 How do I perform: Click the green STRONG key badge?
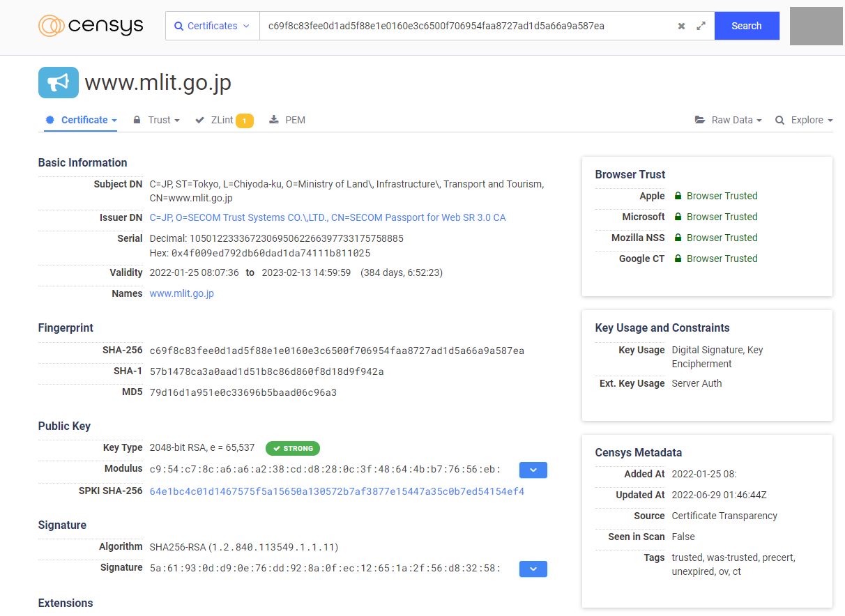tap(293, 448)
